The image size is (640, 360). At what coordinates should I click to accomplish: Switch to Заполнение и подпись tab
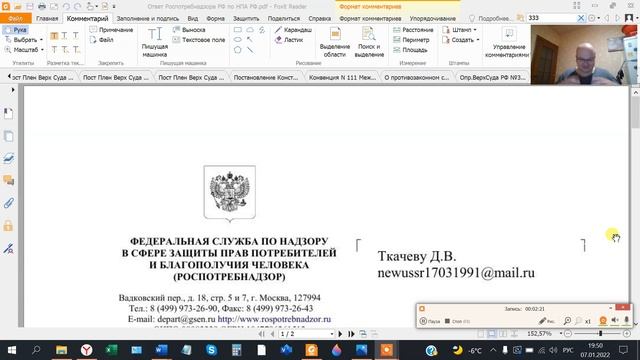point(148,18)
